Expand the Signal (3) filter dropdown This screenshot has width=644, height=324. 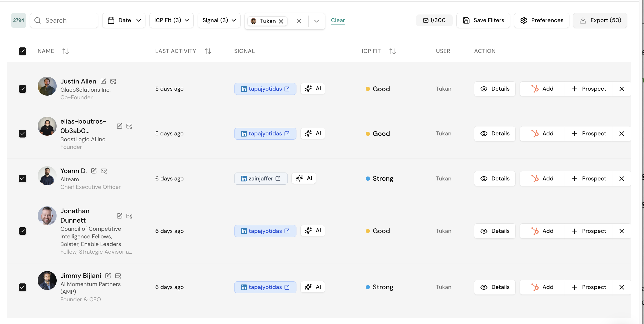[219, 20]
